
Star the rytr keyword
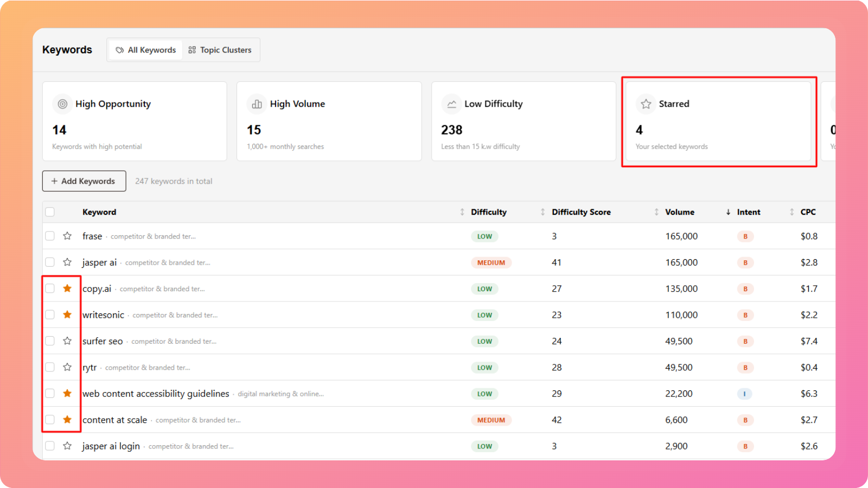[x=67, y=367]
